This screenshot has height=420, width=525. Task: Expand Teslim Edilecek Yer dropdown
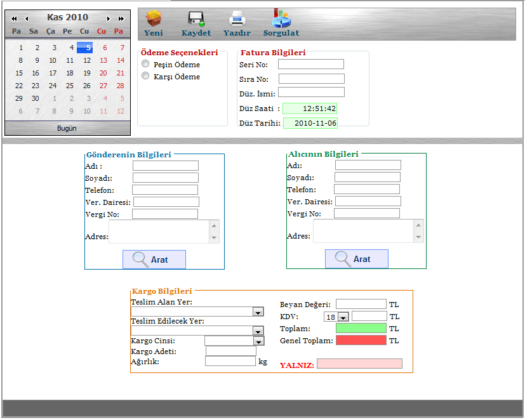[x=258, y=331]
